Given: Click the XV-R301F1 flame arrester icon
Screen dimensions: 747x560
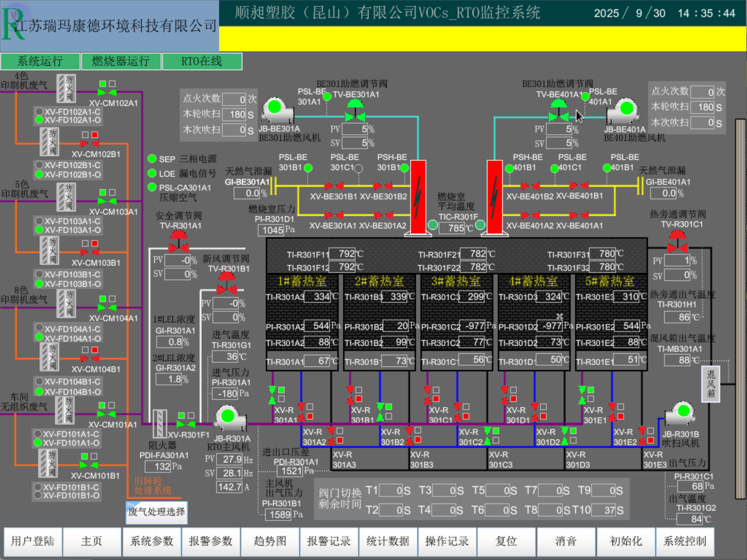Looking at the screenshot, I should coord(160,423).
